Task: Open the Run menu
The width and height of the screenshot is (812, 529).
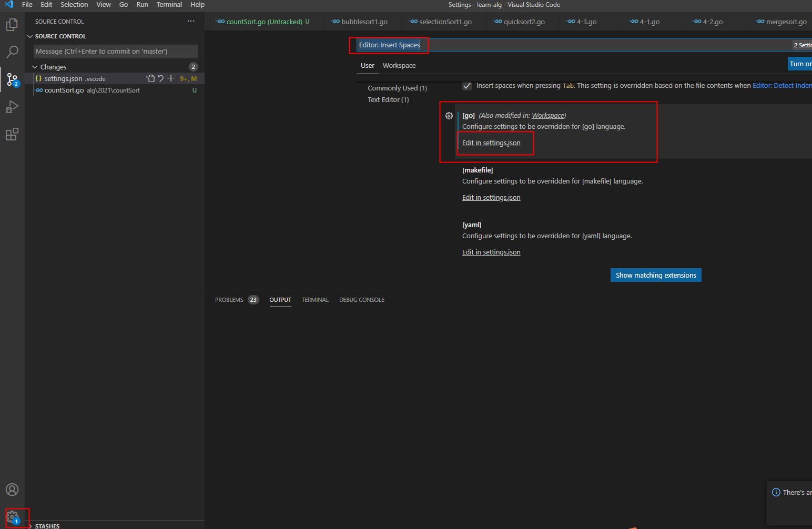Action: pos(142,5)
